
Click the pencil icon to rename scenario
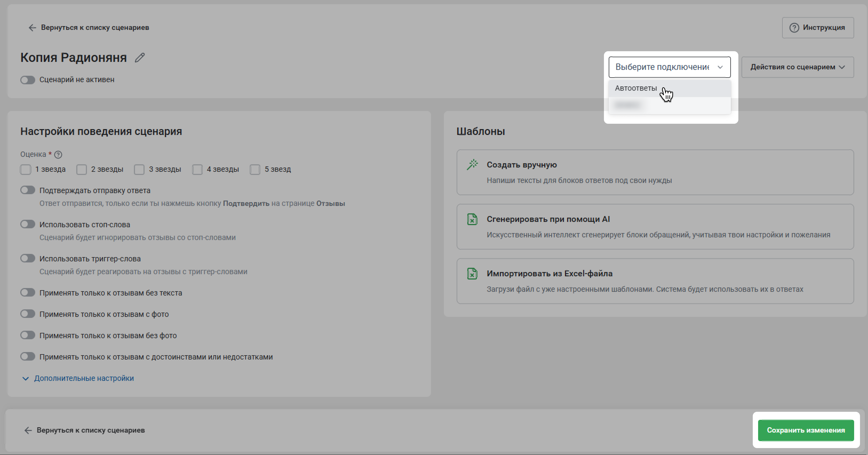pyautogui.click(x=140, y=58)
